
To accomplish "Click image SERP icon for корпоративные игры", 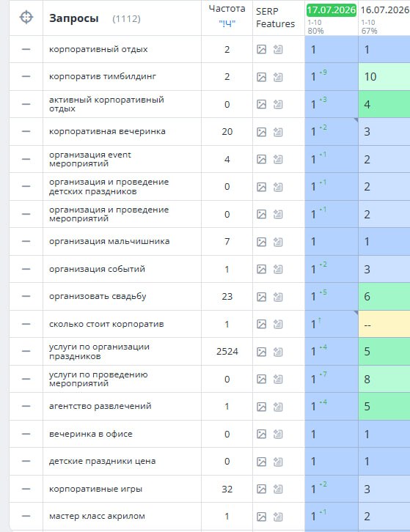I will (x=261, y=489).
